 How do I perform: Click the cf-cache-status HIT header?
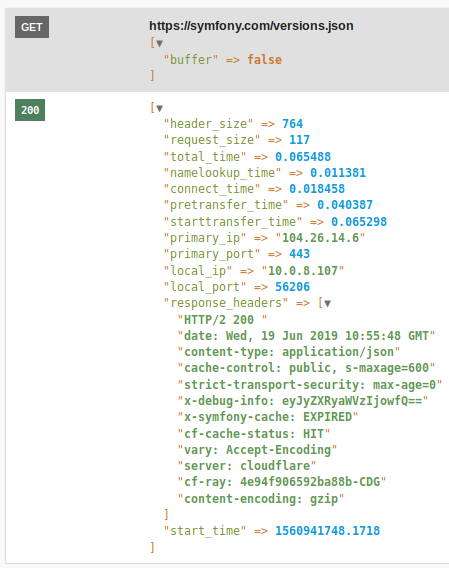[254, 433]
